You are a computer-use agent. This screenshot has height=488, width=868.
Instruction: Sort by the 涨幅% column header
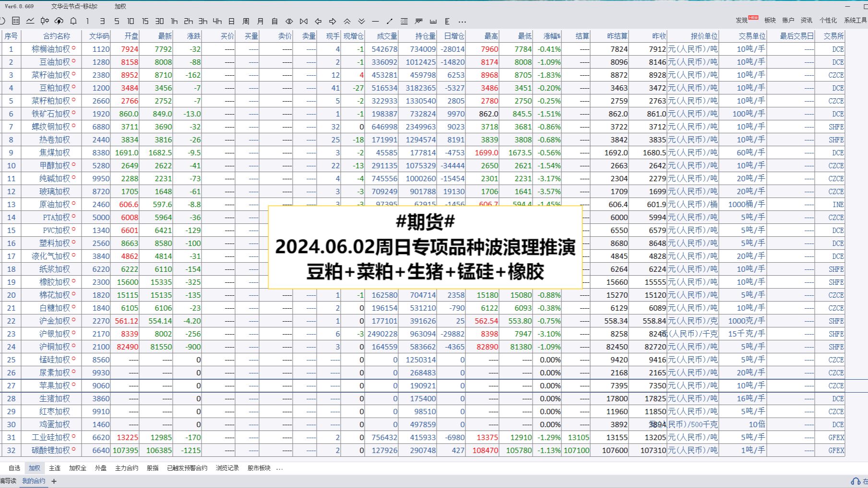(x=552, y=36)
